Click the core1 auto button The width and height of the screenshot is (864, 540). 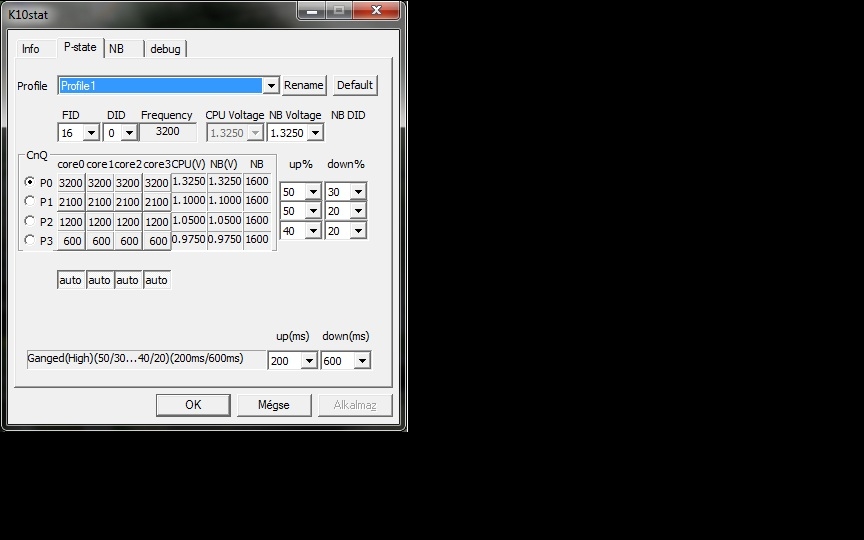[x=100, y=280]
